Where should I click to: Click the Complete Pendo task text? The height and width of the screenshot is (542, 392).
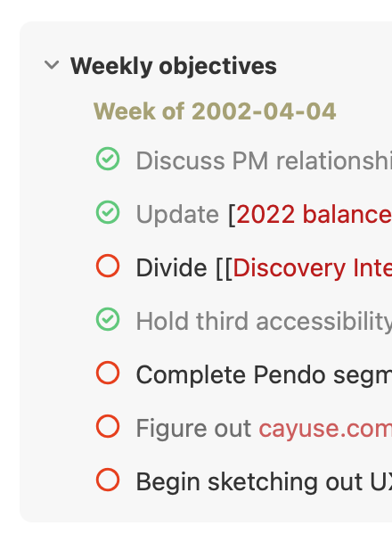[x=264, y=375]
